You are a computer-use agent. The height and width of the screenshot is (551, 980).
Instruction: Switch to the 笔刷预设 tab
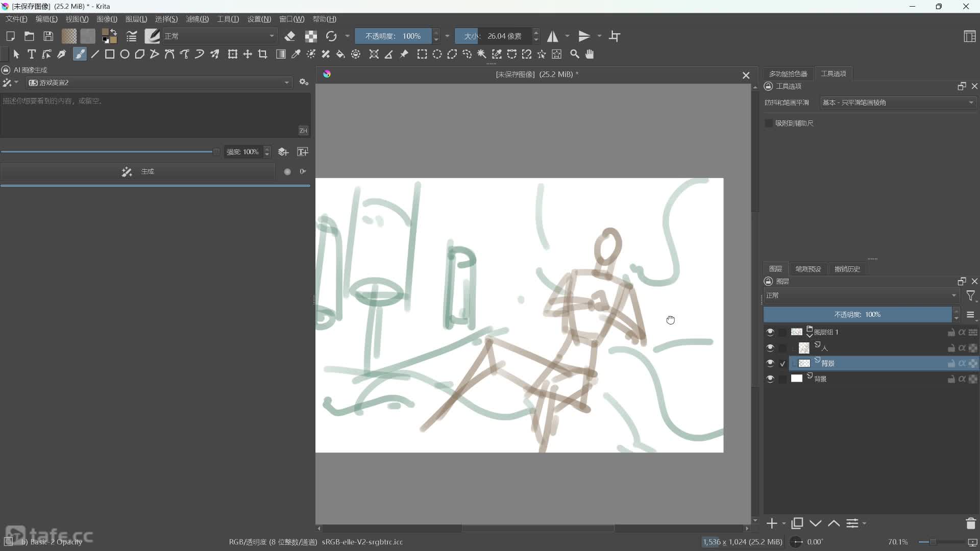point(808,269)
